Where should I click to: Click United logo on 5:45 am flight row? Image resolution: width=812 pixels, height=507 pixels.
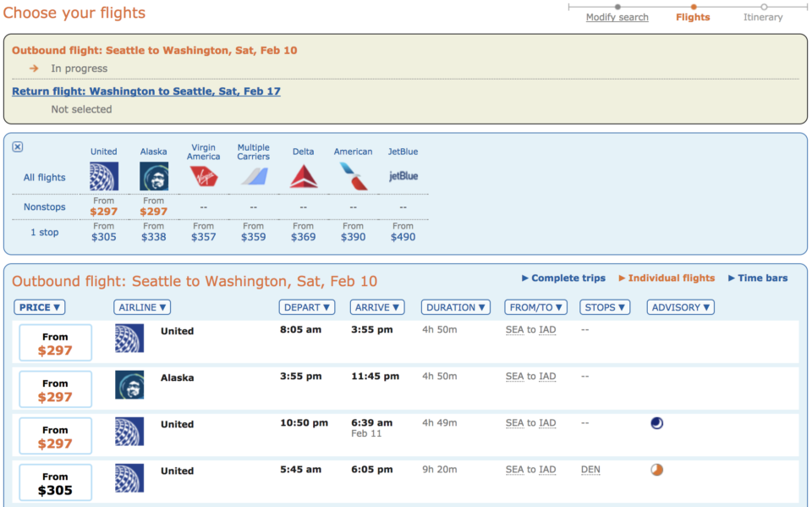point(129,478)
